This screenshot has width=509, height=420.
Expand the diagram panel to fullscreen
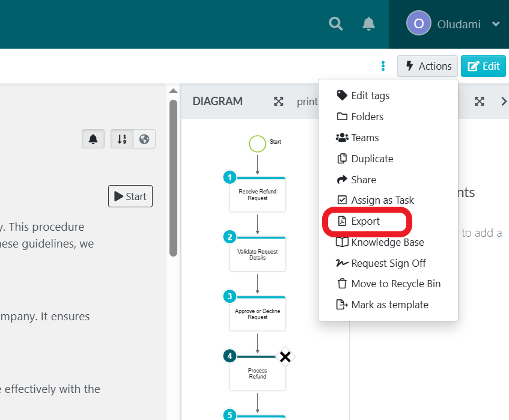279,102
